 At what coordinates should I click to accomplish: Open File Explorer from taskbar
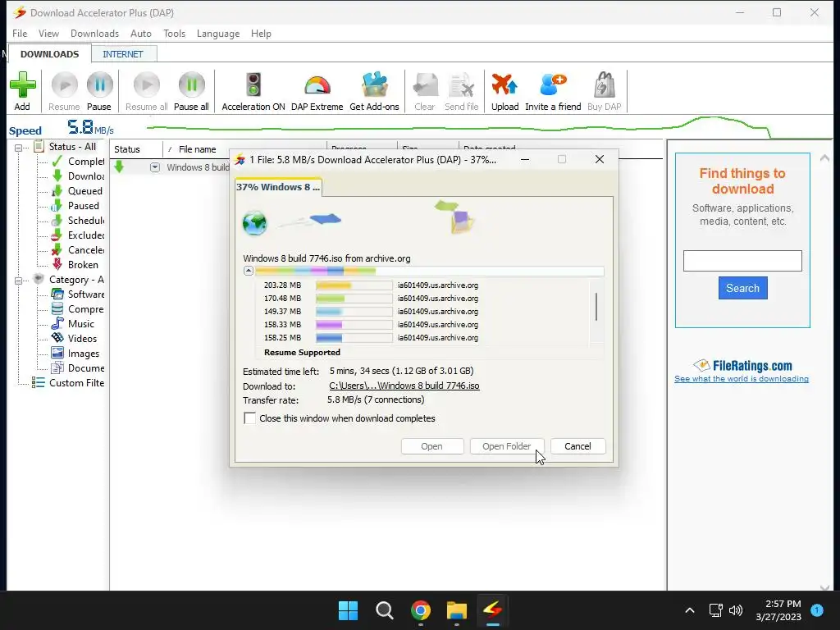pyautogui.click(x=457, y=610)
